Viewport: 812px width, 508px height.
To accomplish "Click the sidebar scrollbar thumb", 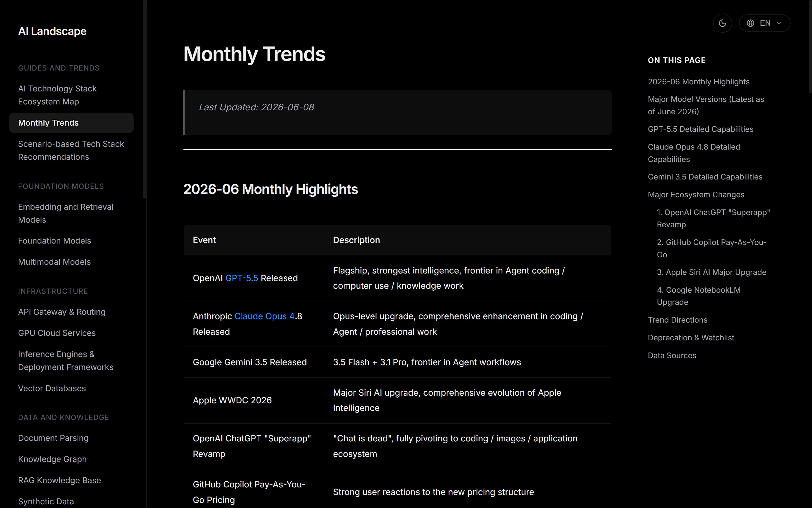I will click(144, 99).
